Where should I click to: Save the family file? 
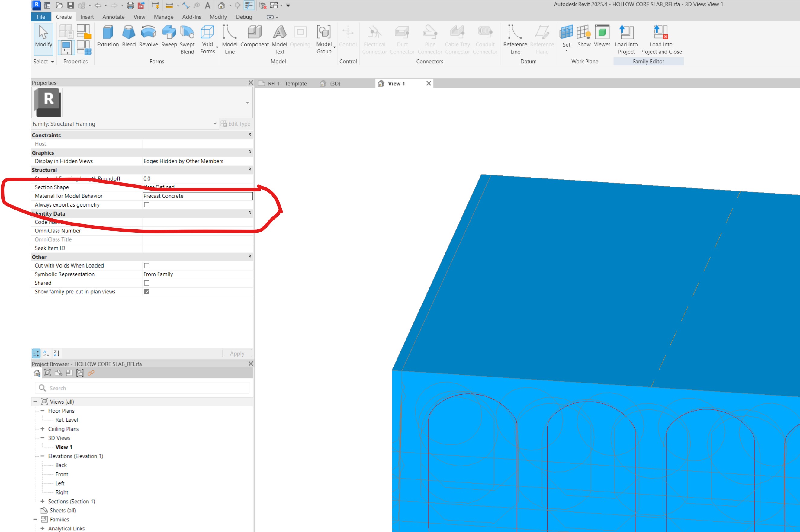click(70, 5)
